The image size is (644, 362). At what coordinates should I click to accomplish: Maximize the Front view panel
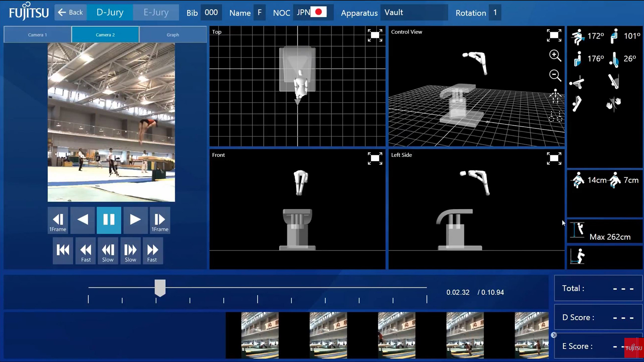coord(375,158)
